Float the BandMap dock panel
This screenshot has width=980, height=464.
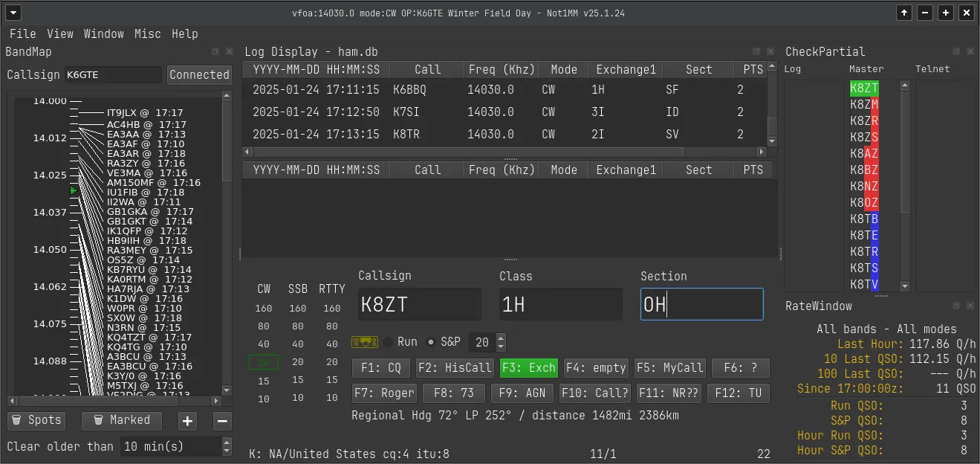click(x=215, y=52)
